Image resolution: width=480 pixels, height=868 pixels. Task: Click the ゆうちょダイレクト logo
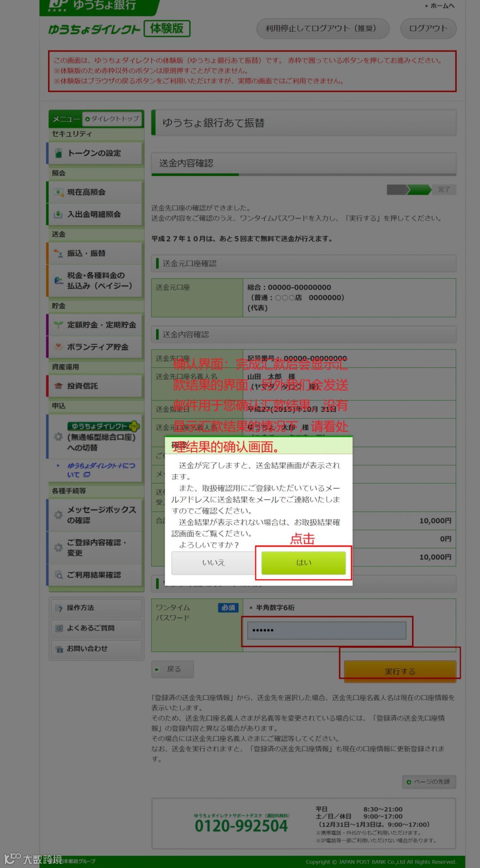[94, 29]
